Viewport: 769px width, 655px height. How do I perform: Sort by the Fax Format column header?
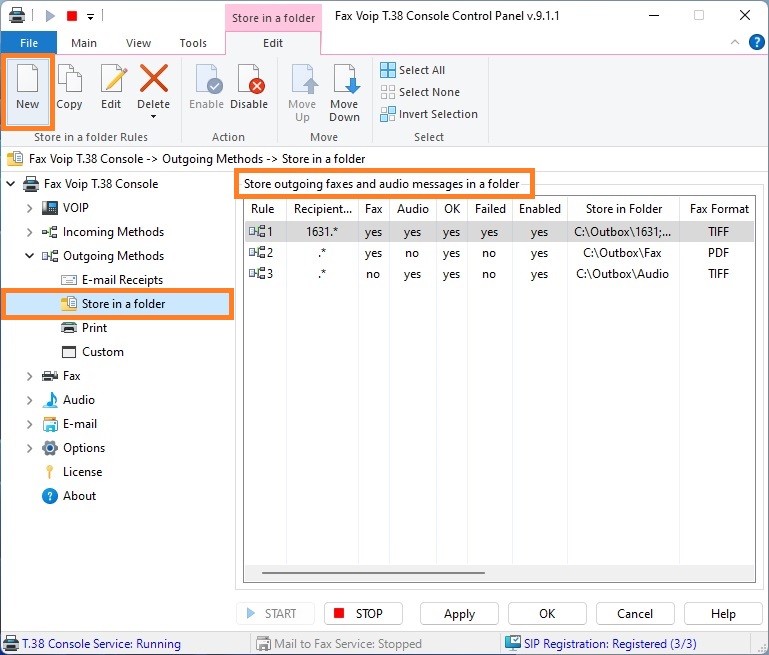[x=718, y=209]
